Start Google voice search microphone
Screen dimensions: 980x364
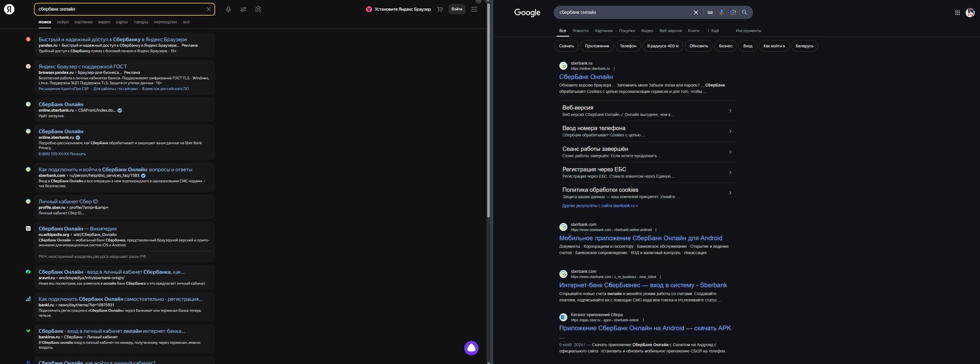click(x=722, y=12)
